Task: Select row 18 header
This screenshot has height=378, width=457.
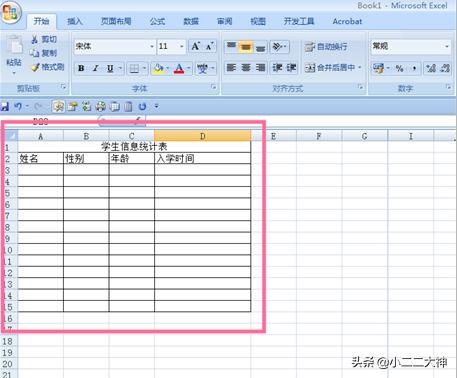Action: [x=8, y=341]
